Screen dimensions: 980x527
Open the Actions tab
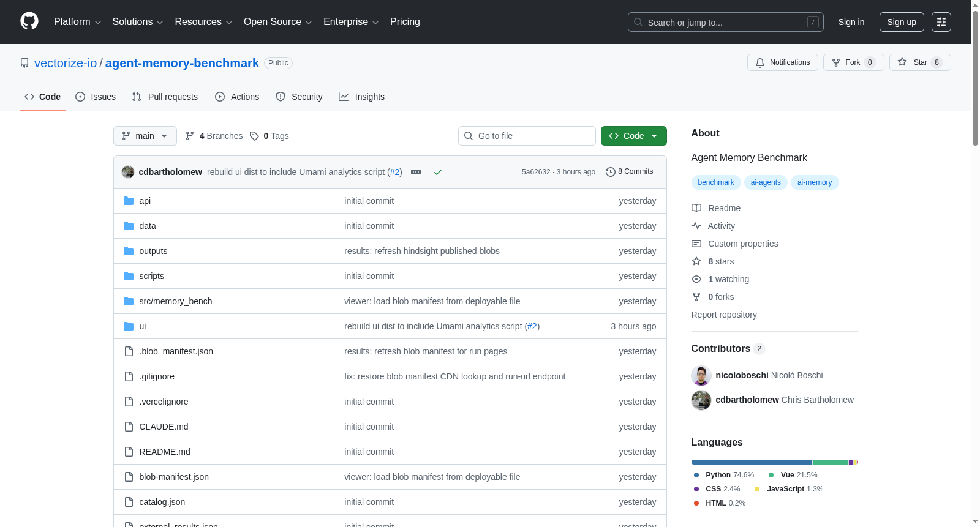pos(237,97)
